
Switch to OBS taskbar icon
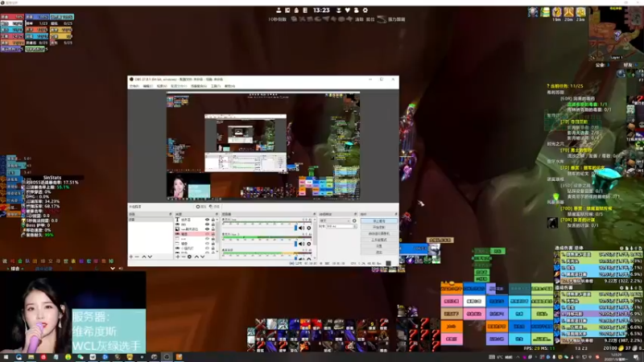167,357
